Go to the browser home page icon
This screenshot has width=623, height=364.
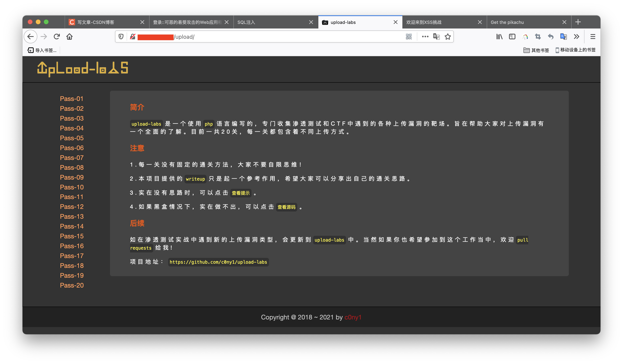click(69, 36)
